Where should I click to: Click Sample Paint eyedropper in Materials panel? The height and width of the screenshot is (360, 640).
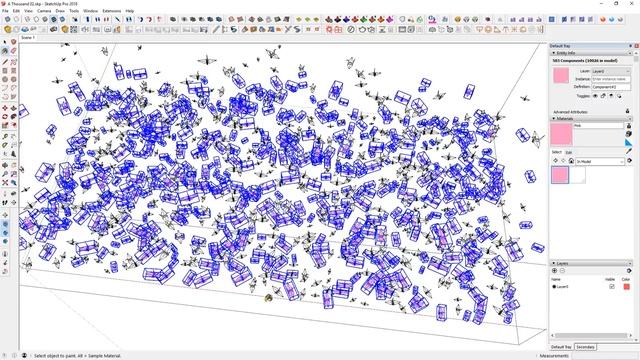(x=629, y=151)
